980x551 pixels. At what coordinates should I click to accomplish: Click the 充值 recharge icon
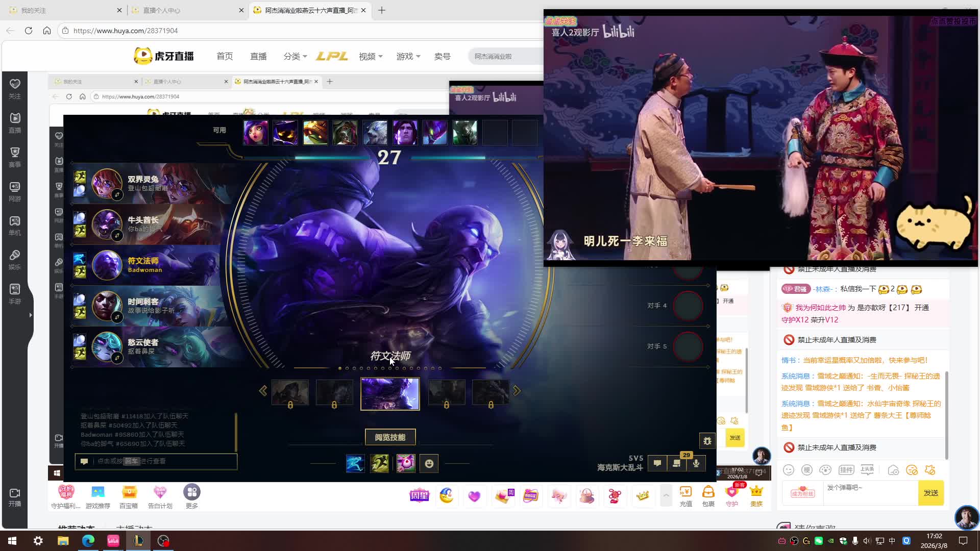[685, 496]
